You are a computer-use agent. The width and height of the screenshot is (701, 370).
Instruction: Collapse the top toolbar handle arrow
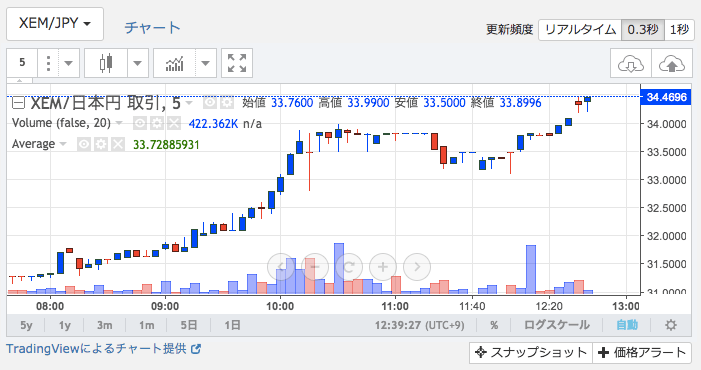tap(19, 81)
